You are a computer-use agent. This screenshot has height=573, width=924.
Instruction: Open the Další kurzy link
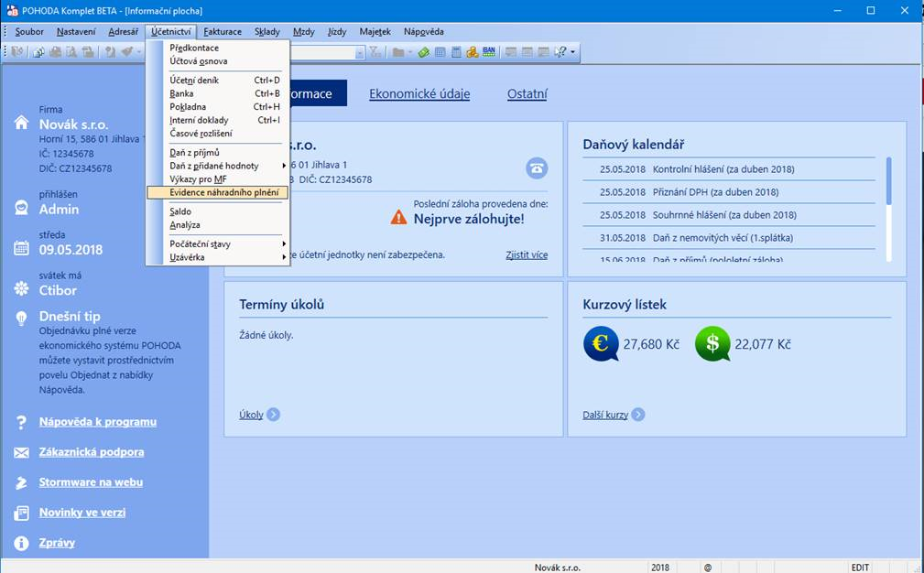[x=605, y=415]
